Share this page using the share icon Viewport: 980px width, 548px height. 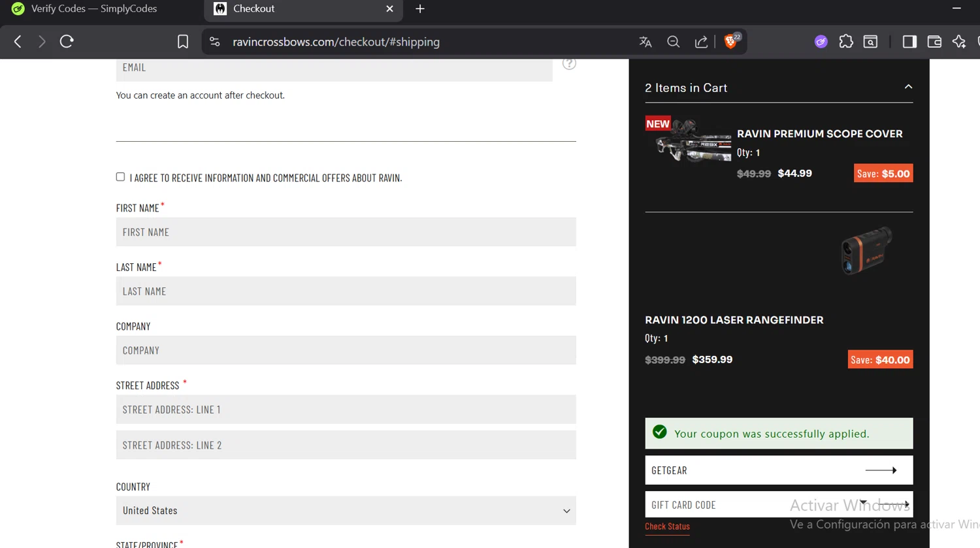(701, 42)
